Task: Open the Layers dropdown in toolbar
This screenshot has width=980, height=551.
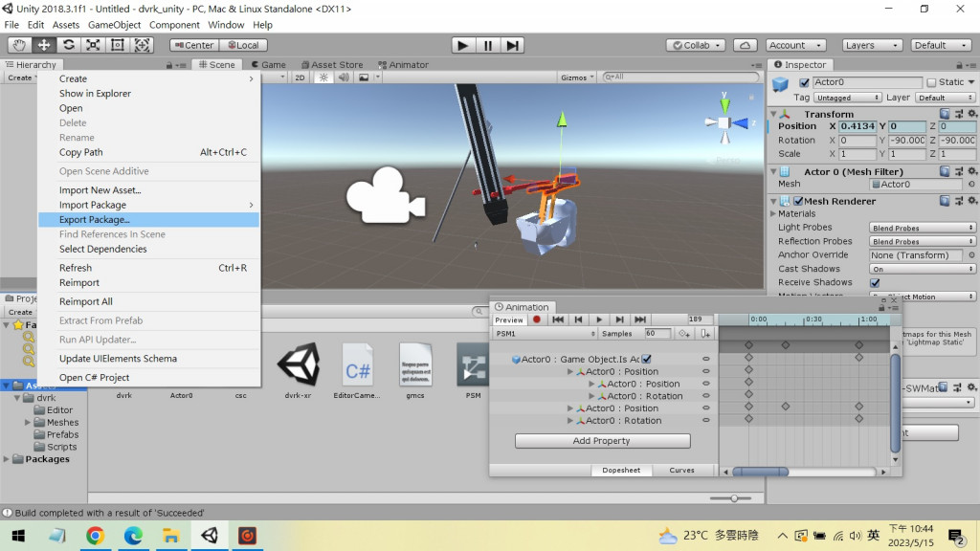Action: point(871,45)
